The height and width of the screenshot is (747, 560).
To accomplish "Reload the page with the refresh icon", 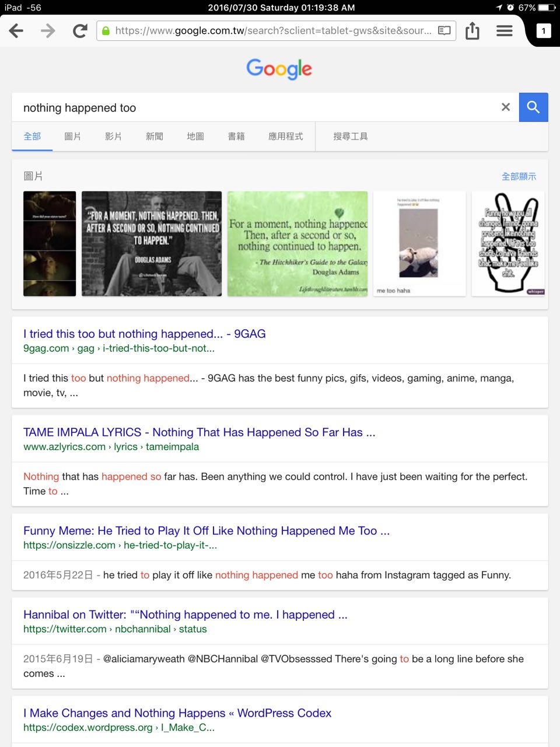I will tap(80, 31).
